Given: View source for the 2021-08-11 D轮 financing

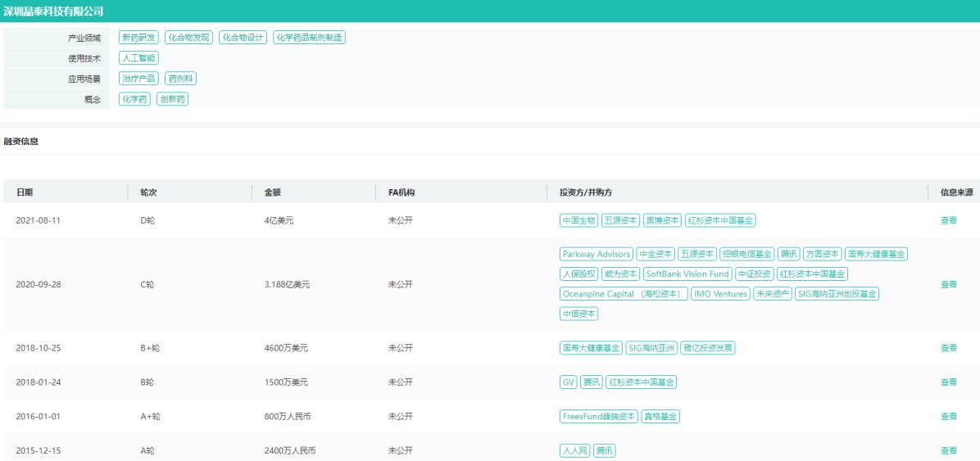Looking at the screenshot, I should [x=948, y=220].
